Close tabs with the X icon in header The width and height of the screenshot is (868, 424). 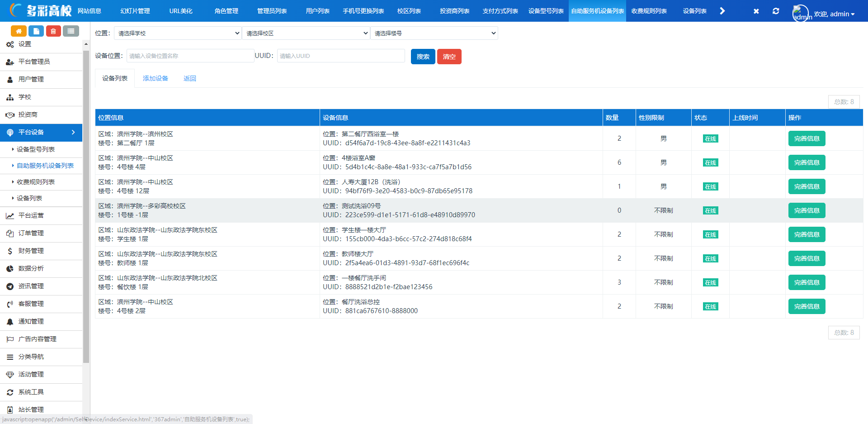click(756, 11)
